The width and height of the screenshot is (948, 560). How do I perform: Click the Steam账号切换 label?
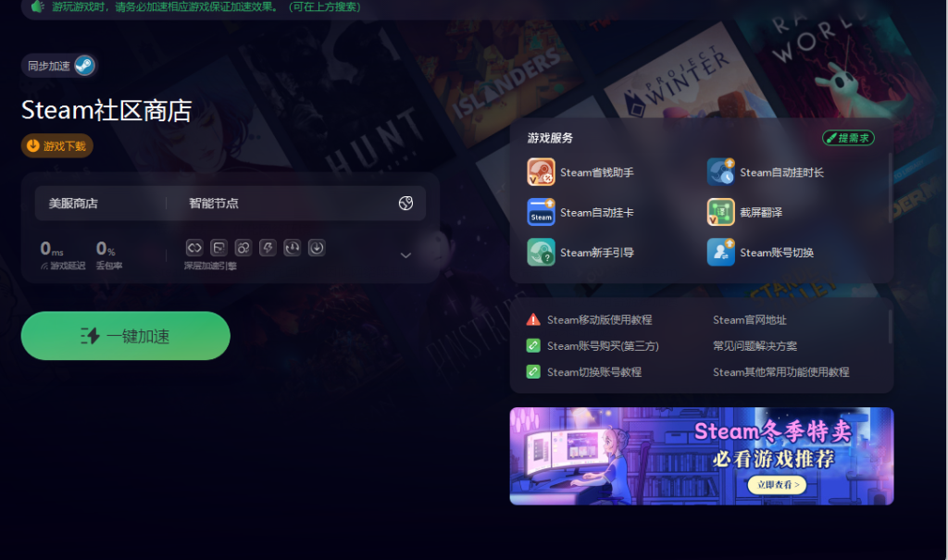[777, 252]
